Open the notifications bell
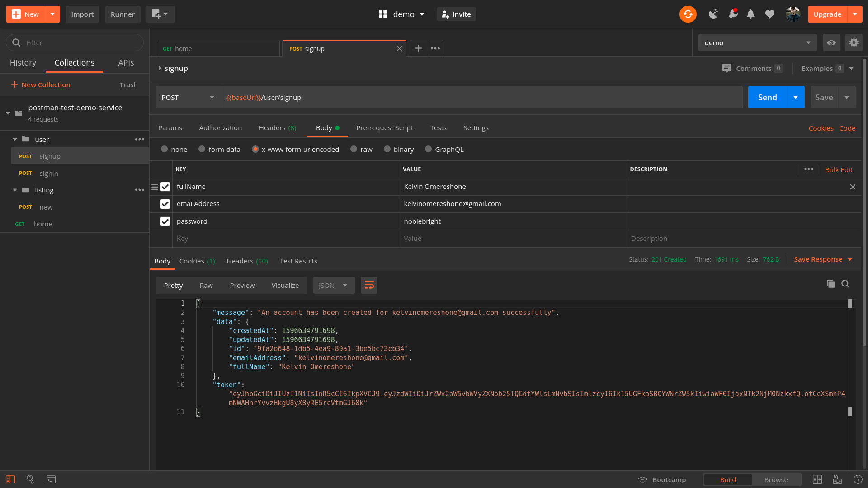This screenshot has width=868, height=488. tap(750, 14)
